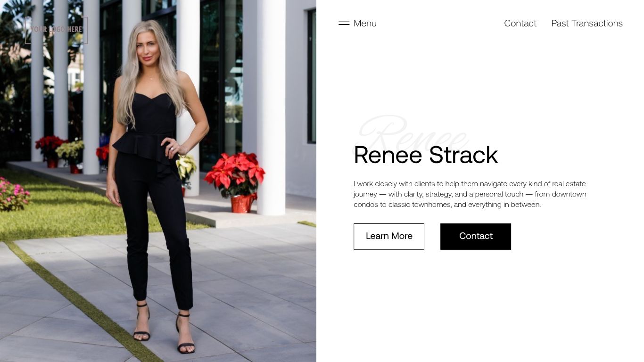Viewport: 644px width, 362px height.
Task: Click the pink flowers at photo's left edge
Action: (x=13, y=194)
